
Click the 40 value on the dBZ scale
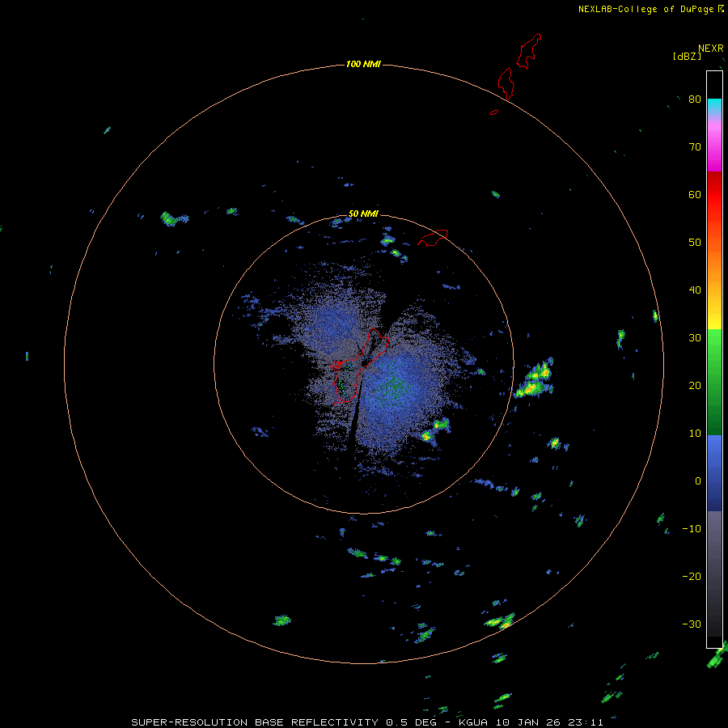click(x=695, y=290)
